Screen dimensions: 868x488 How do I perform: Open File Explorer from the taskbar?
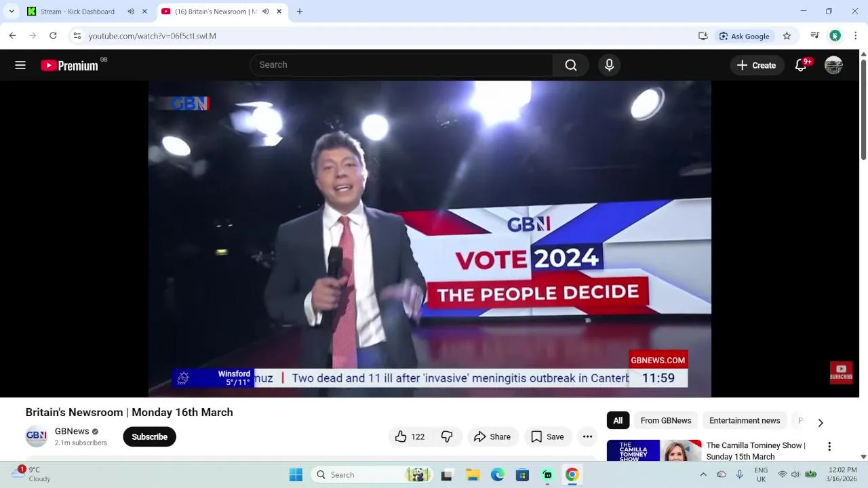[473, 475]
